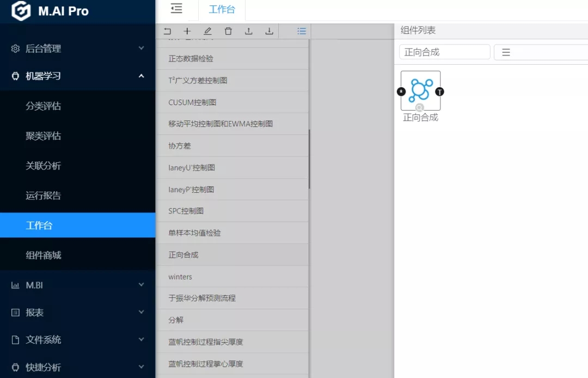
Task: Select the 正向合成 component thumbnail
Action: 420,91
